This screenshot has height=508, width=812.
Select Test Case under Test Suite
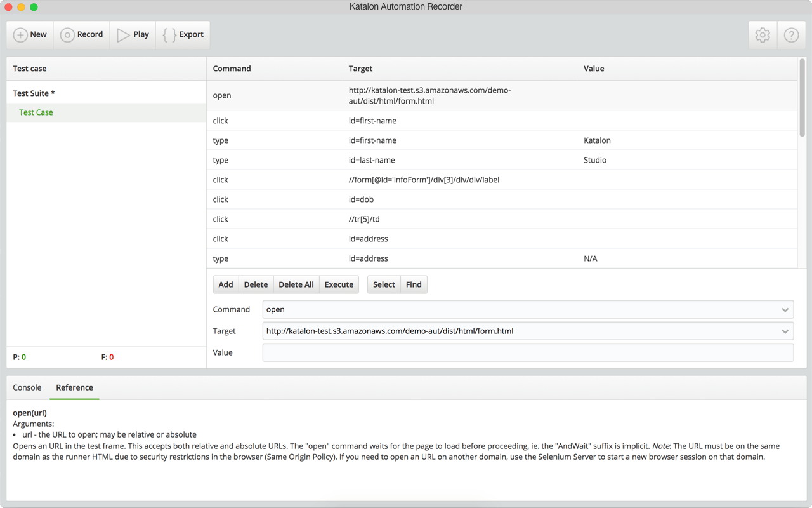[x=36, y=112]
